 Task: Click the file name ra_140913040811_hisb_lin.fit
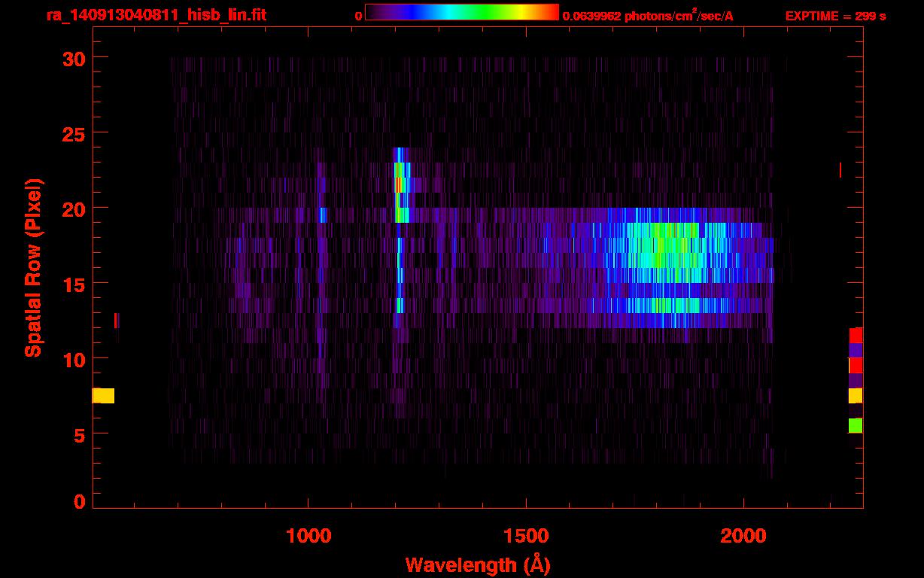(156, 15)
